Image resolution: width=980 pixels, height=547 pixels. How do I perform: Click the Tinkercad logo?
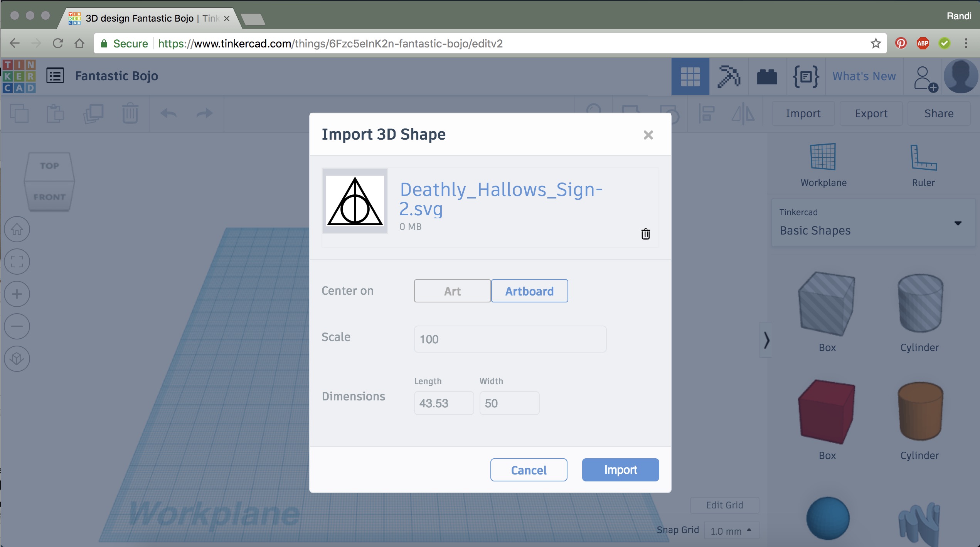(19, 76)
